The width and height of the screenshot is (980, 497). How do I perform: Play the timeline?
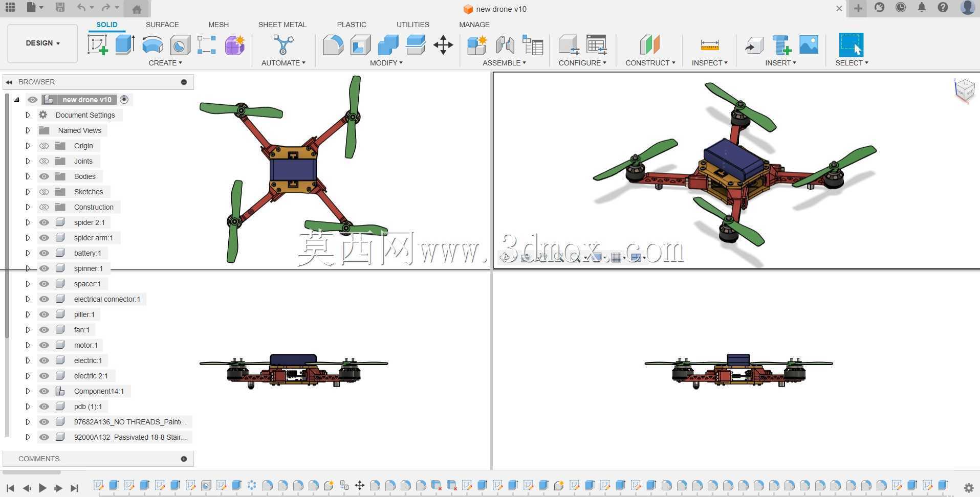pos(42,488)
